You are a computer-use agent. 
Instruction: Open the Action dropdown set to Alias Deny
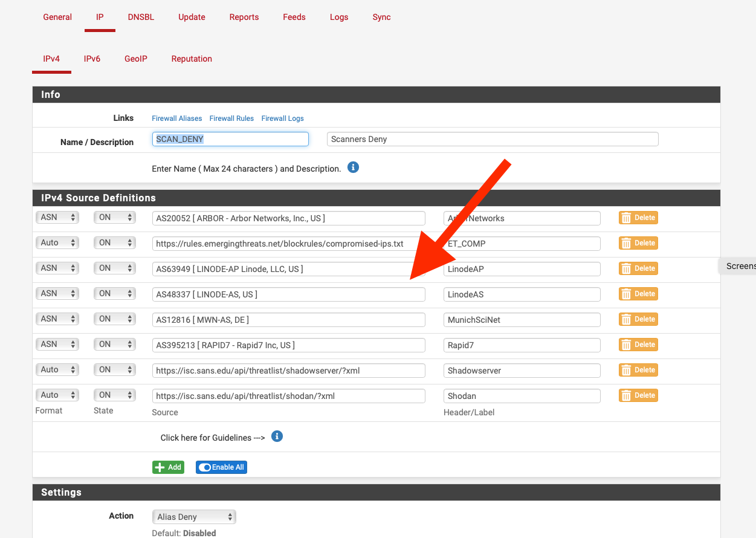click(x=194, y=517)
